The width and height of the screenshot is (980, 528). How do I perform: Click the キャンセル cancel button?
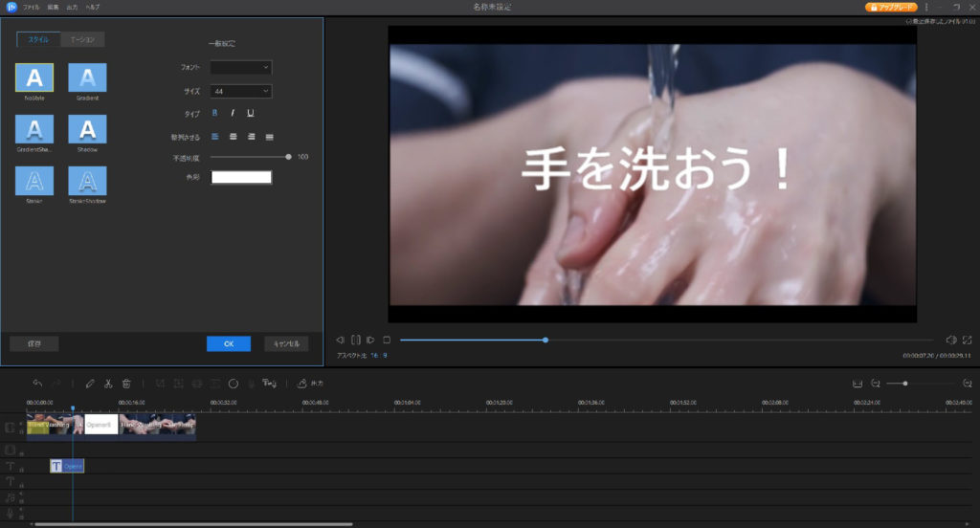286,343
